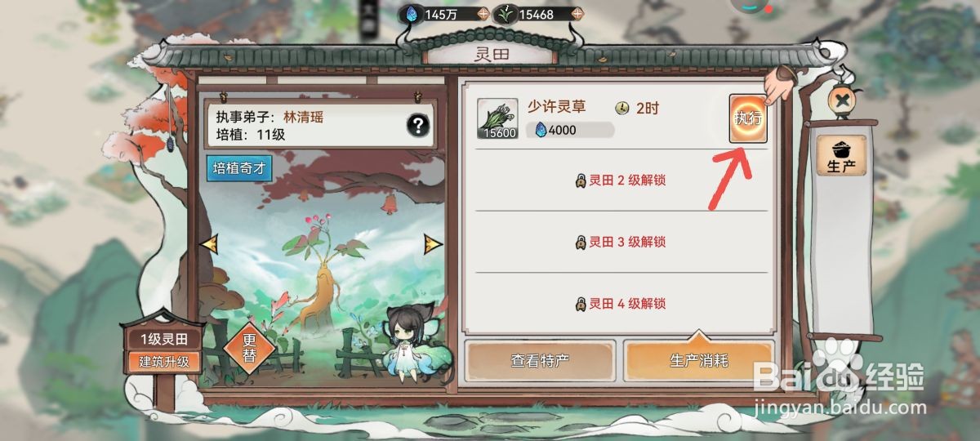Viewport: 980px width, 441px height.
Task: Tap the green herb currency icon
Action: pos(506,14)
